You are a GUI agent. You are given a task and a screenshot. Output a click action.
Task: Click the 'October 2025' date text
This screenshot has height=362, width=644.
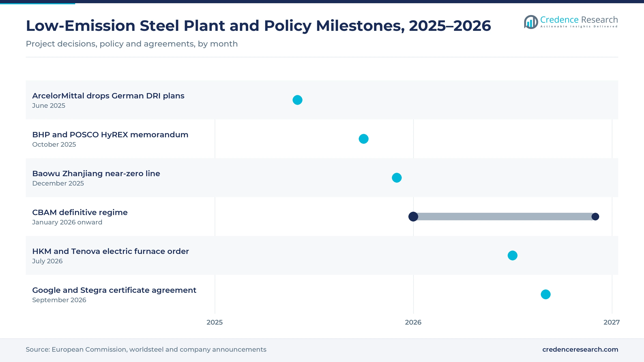click(54, 145)
